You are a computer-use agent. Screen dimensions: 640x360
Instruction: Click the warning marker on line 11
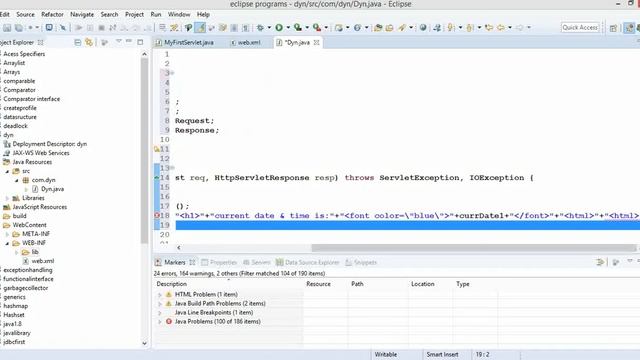tap(157, 149)
